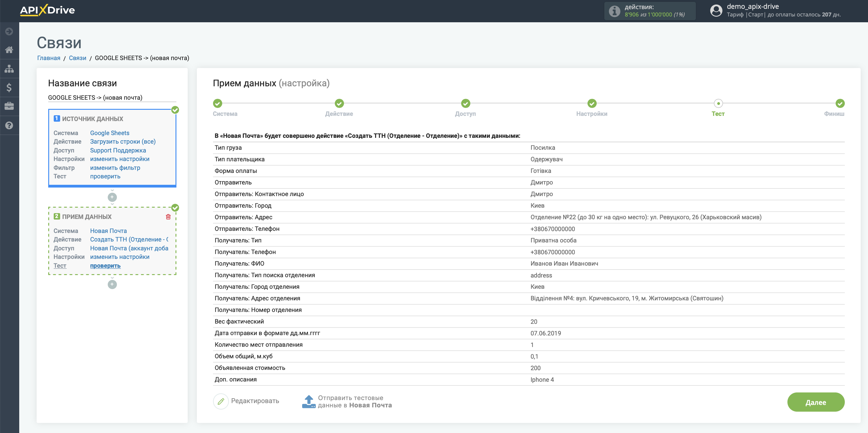Go to the Доступ step

465,103
